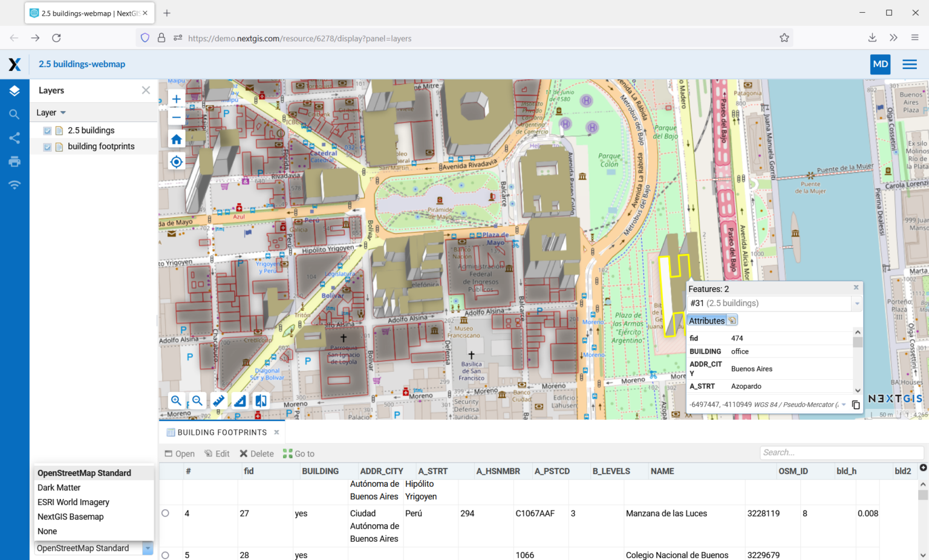Click the ruler distance measurement tool
This screenshot has width=929, height=560.
point(218,400)
